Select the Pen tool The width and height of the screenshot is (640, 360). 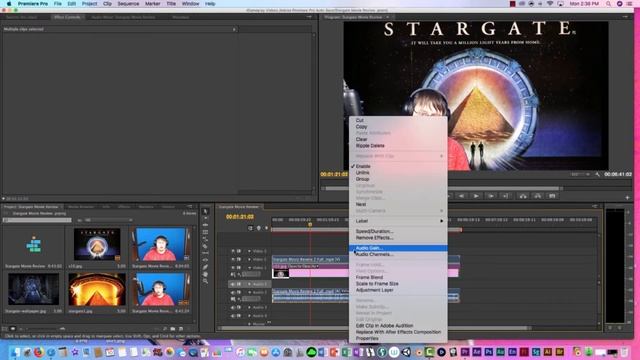coord(205,267)
